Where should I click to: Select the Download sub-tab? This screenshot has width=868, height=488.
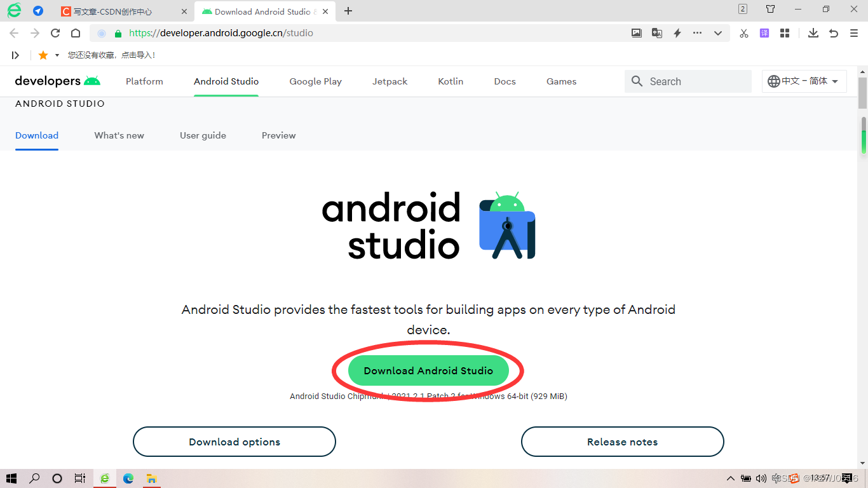pos(37,135)
